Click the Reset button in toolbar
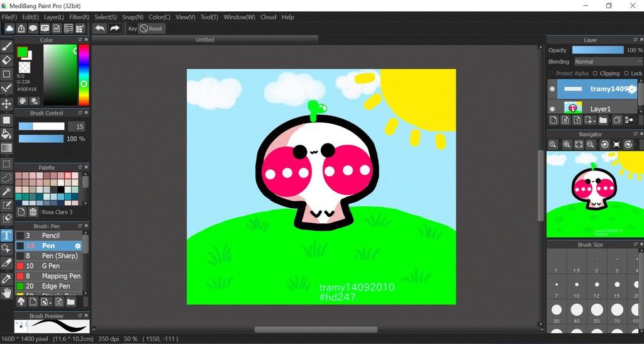This screenshot has height=344, width=644. [151, 29]
